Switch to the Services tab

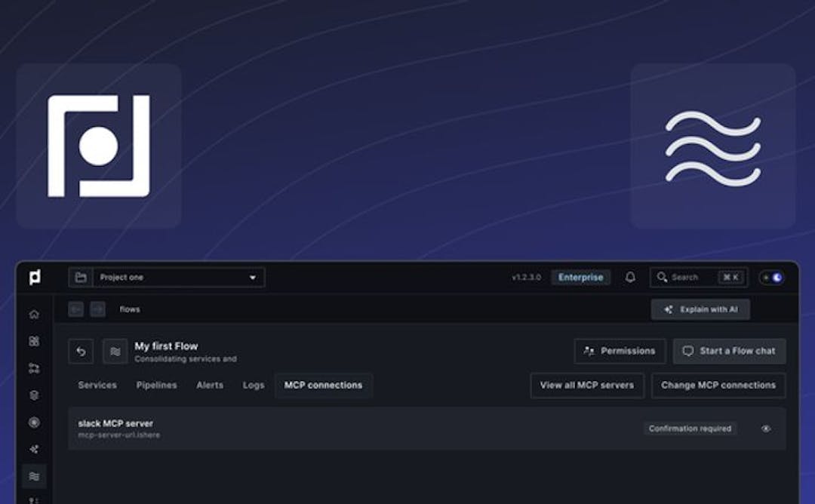click(97, 386)
